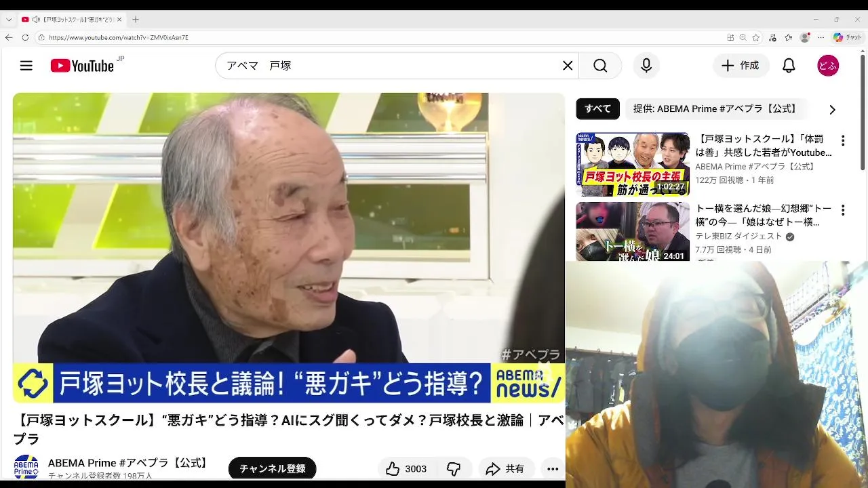This screenshot has height=488, width=868.
Task: Open the ABEMA Prime #アベプラ【公式】 name under 体罰 video
Action: pos(755,167)
